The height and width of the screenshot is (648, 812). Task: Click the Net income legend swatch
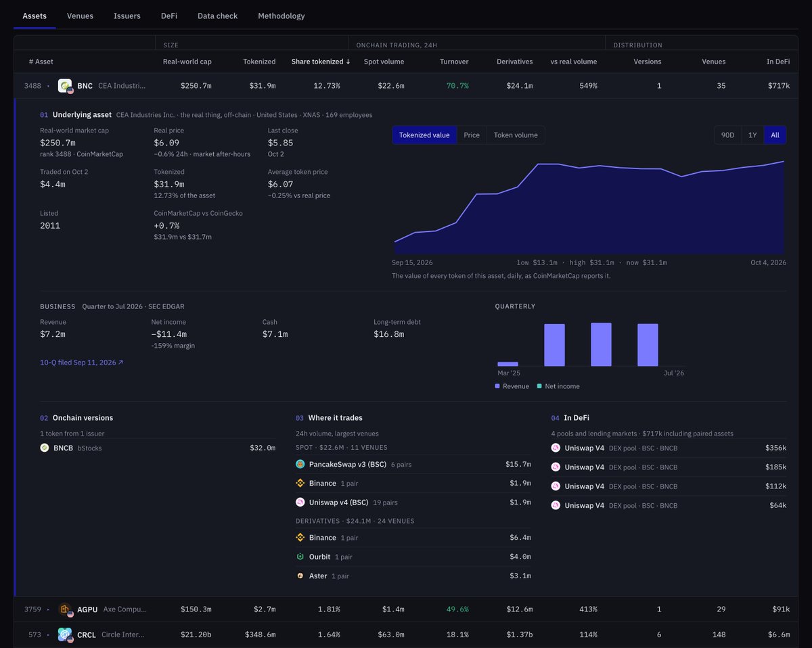[539, 386]
